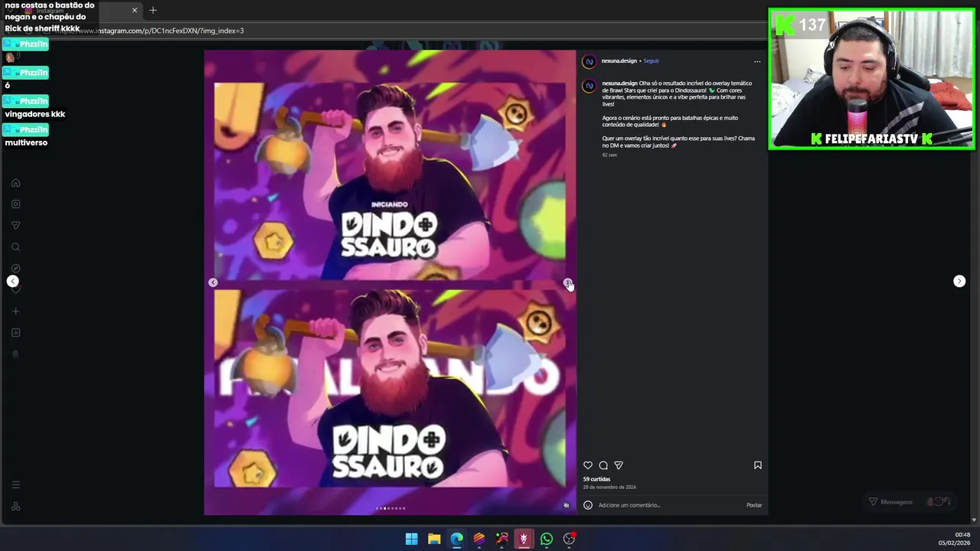The image size is (980, 551).
Task: Open Windows Start menu
Action: click(411, 539)
